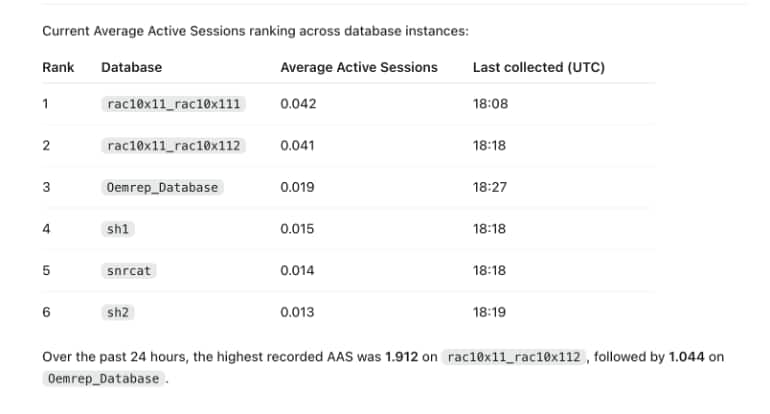Select the sh1 database code label

[x=118, y=229]
